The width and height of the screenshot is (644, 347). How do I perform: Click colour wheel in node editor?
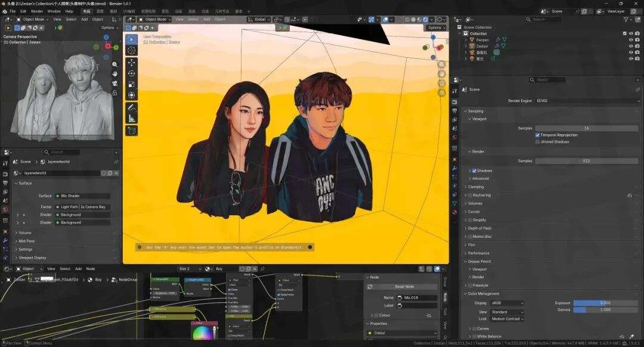203,333
